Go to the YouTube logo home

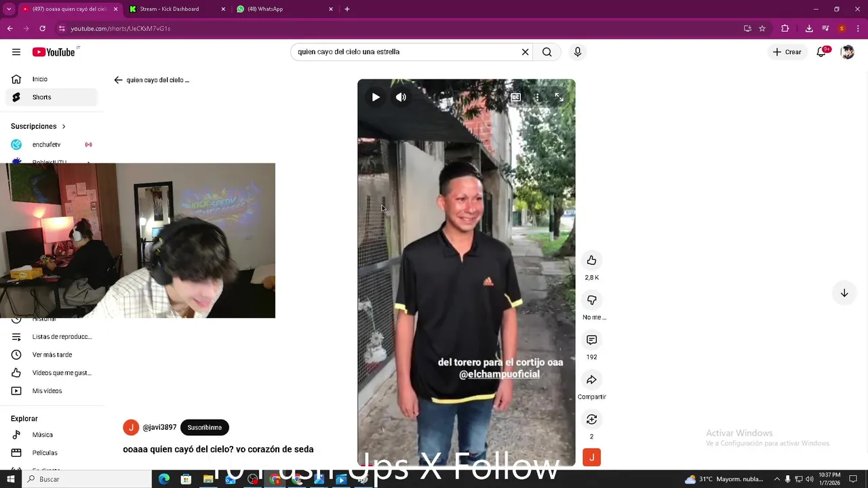click(54, 52)
